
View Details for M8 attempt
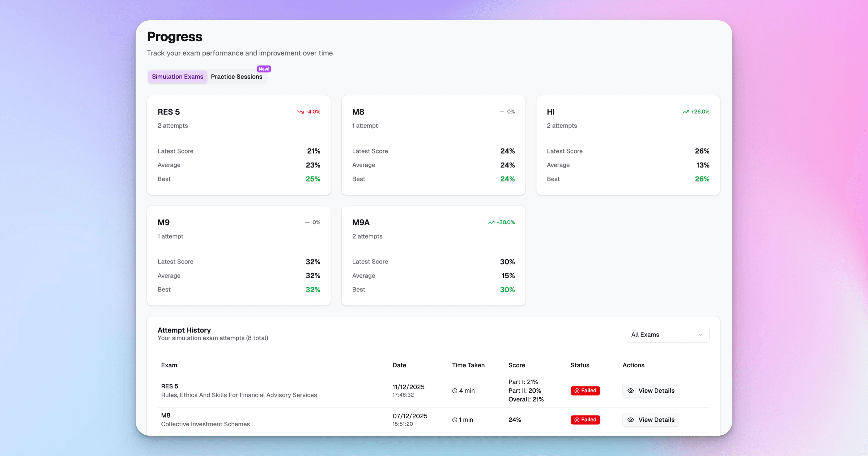651,420
